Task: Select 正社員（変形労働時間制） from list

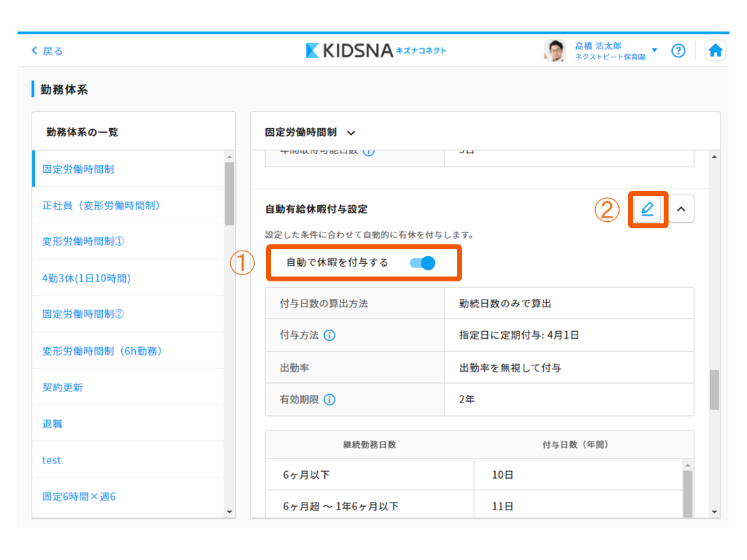Action: [x=102, y=205]
